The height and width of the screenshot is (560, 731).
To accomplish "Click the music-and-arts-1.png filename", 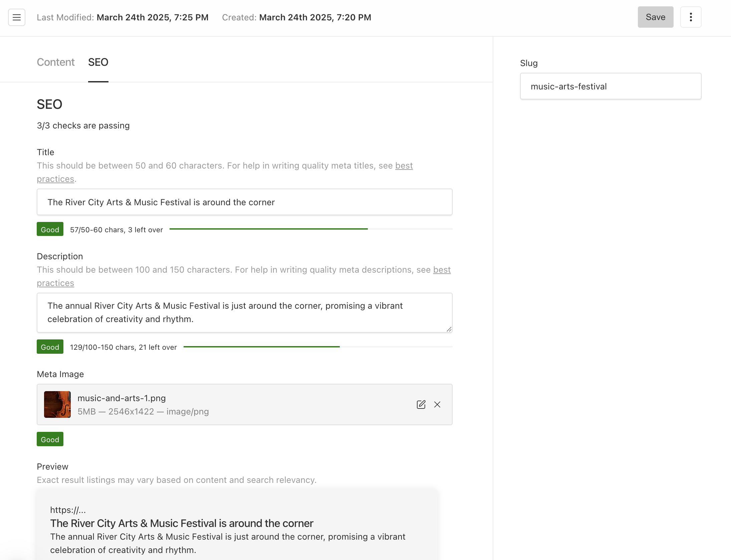I will coord(121,398).
